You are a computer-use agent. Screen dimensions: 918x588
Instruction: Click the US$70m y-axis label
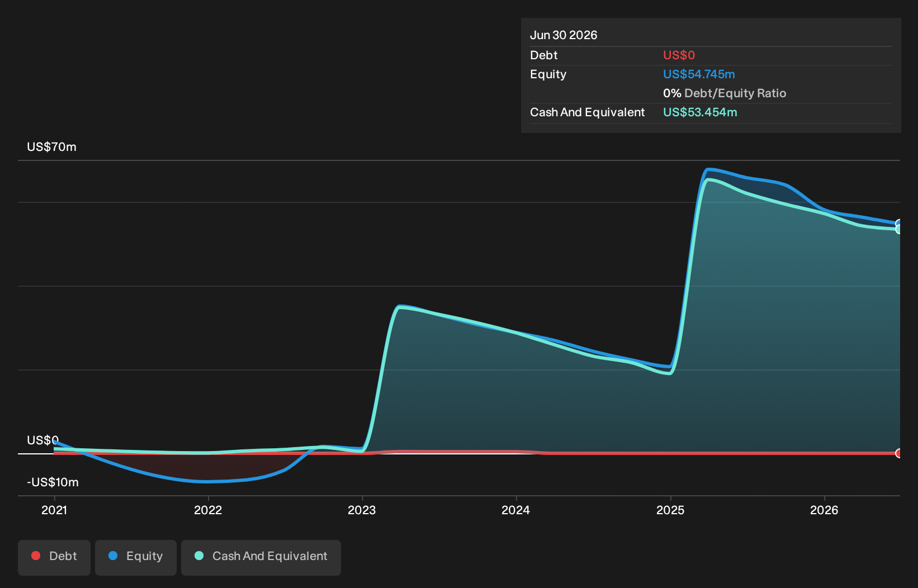click(x=51, y=147)
